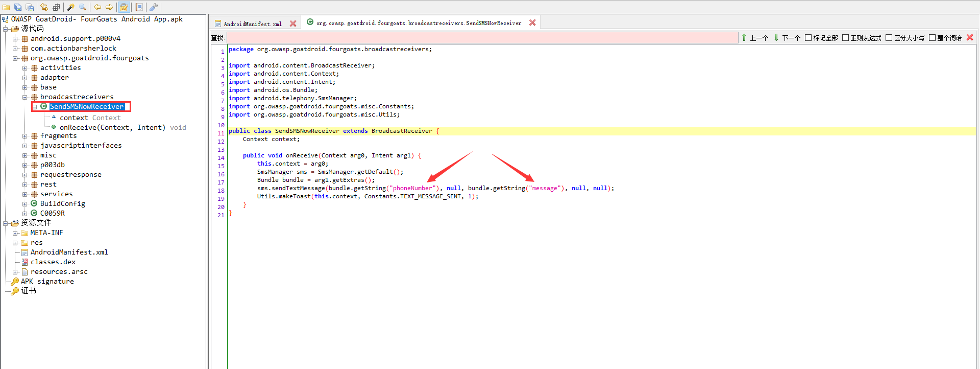
Task: Click the green up arrow in search bar
Action: (x=744, y=37)
